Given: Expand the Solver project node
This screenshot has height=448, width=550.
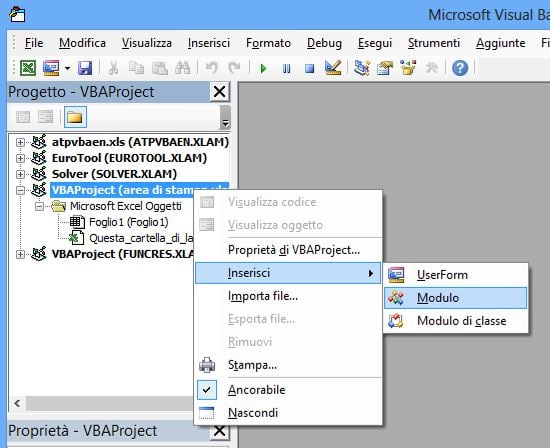Looking at the screenshot, I should [x=20, y=174].
